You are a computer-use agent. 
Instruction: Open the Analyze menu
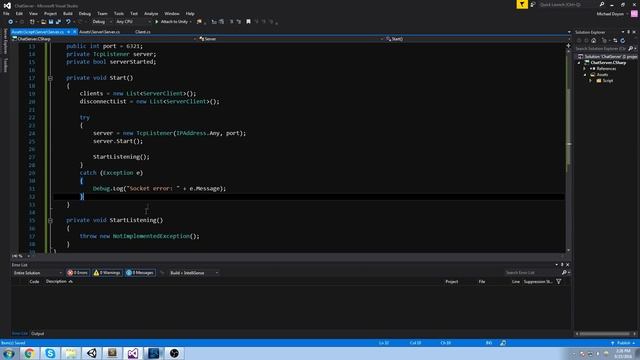click(151, 13)
